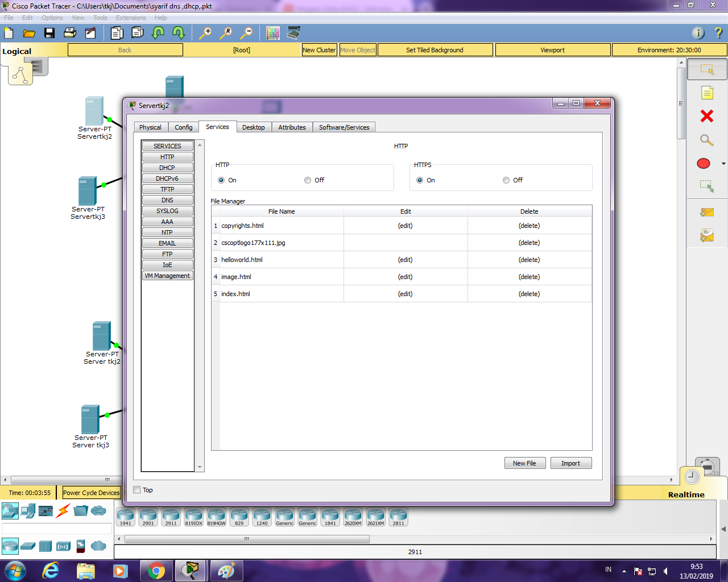
Task: Delete the cscoptlogo177x111.jpg file
Action: [x=529, y=243]
